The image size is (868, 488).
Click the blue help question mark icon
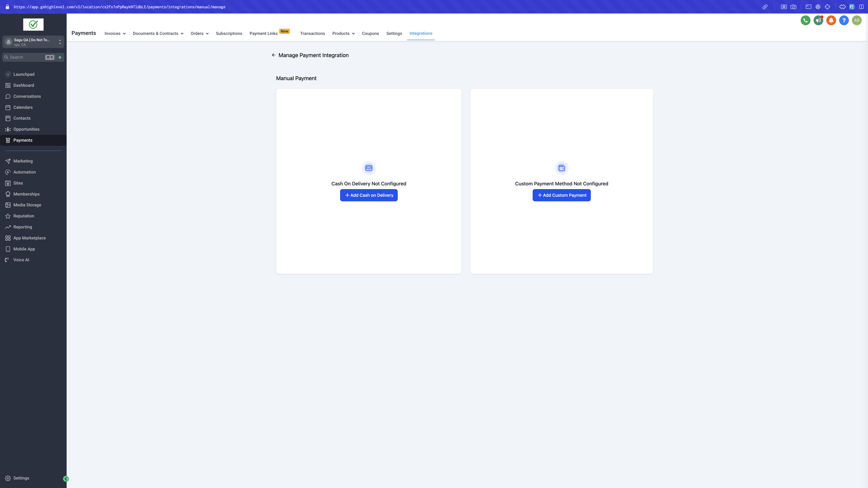coord(844,20)
